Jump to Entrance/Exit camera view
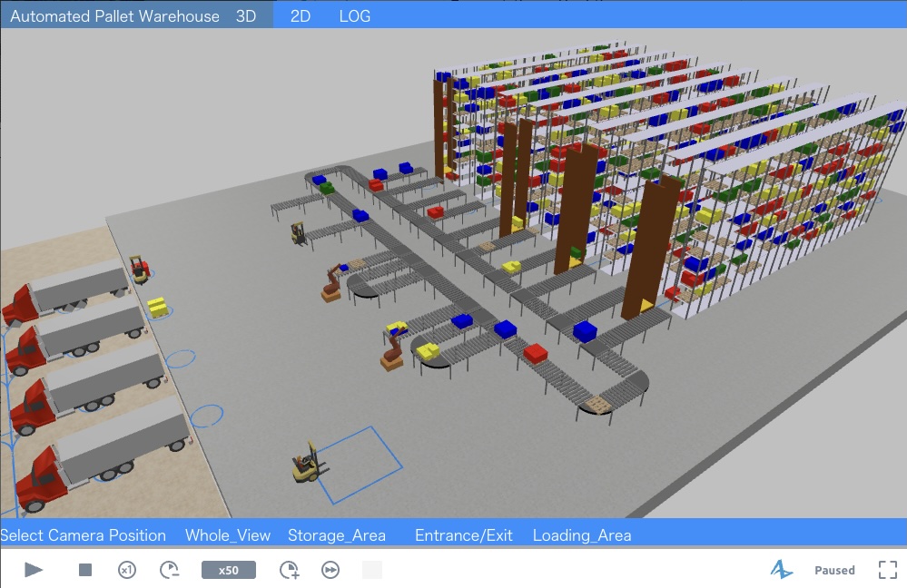The image size is (907, 588). coord(464,535)
